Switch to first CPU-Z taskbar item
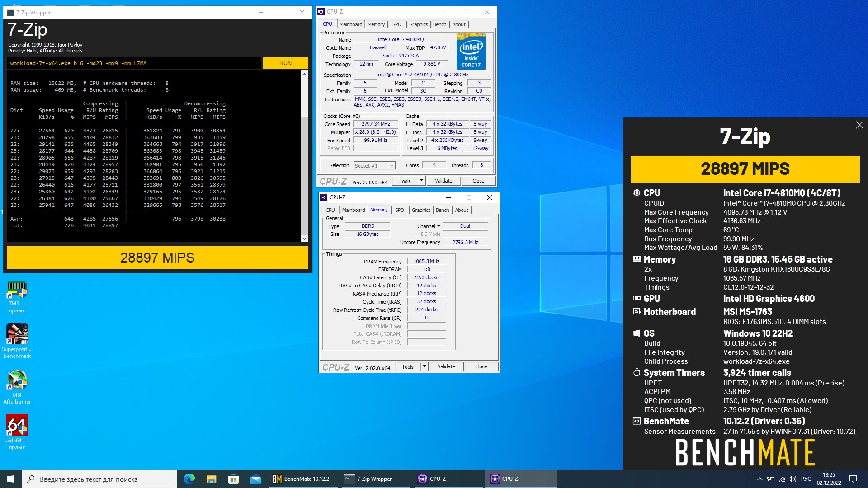868x488 pixels. (x=448, y=479)
